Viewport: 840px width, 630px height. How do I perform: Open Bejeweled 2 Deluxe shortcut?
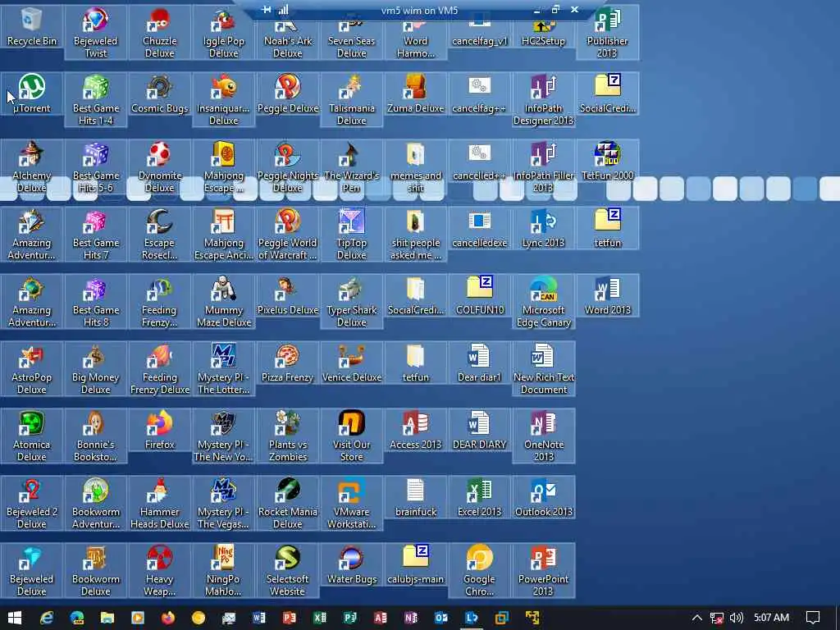(x=32, y=503)
